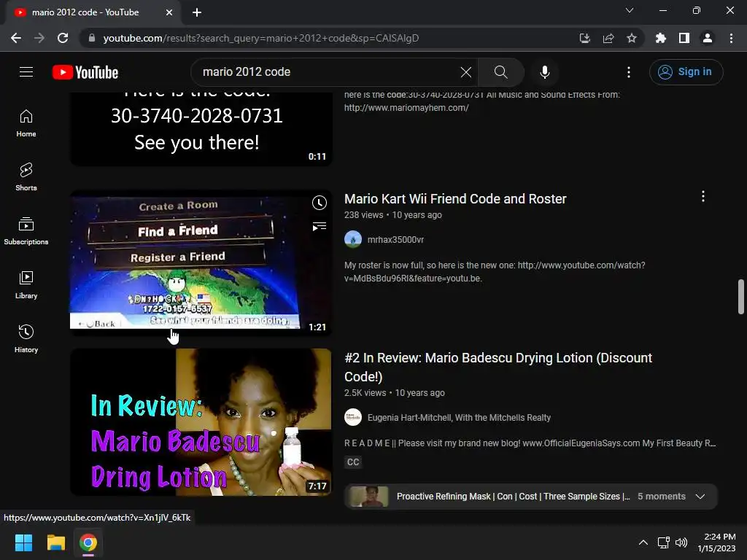Click the page vertical scrollbar thumb
747x560 pixels.
click(x=741, y=297)
